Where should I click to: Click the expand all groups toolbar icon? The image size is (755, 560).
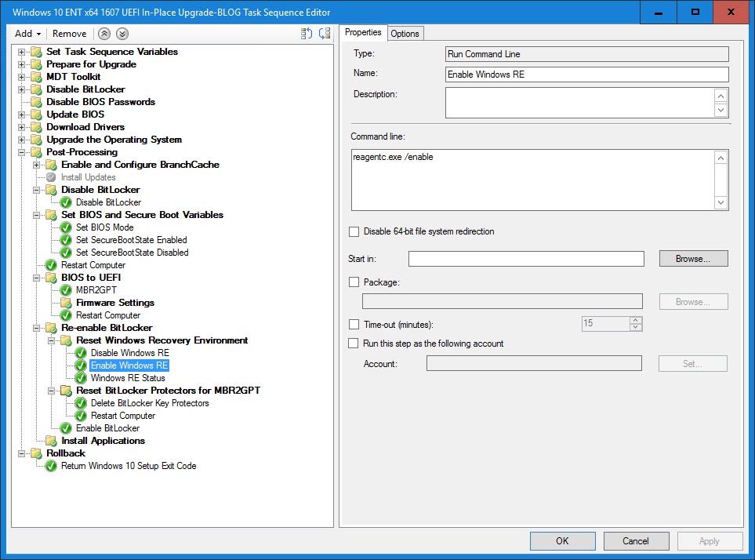[x=307, y=34]
